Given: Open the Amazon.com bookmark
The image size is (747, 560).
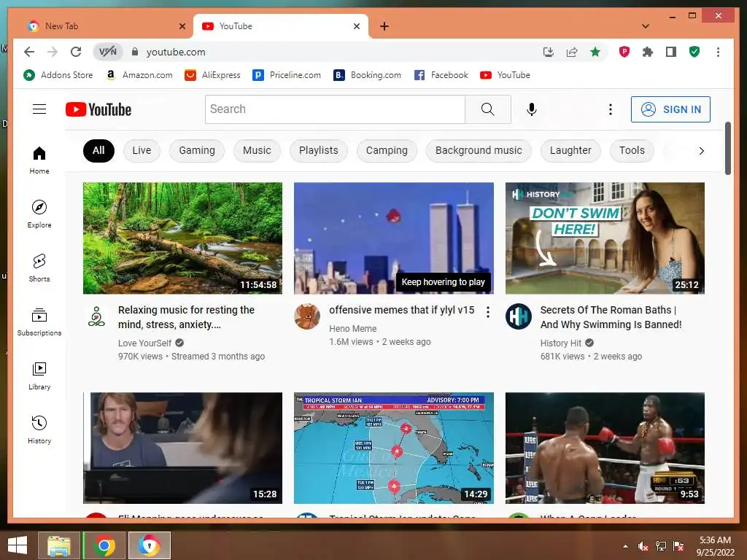Looking at the screenshot, I should pyautogui.click(x=139, y=75).
